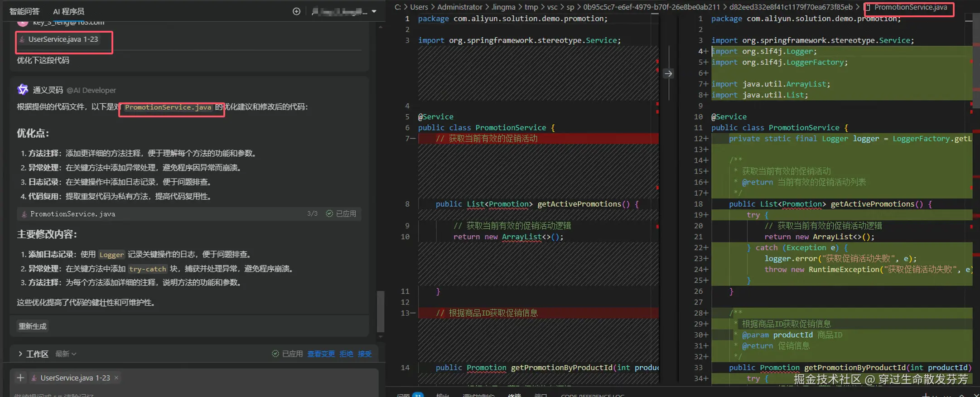Expand the 工作区 workspace section
Image resolution: width=980 pixels, height=397 pixels.
[20, 353]
